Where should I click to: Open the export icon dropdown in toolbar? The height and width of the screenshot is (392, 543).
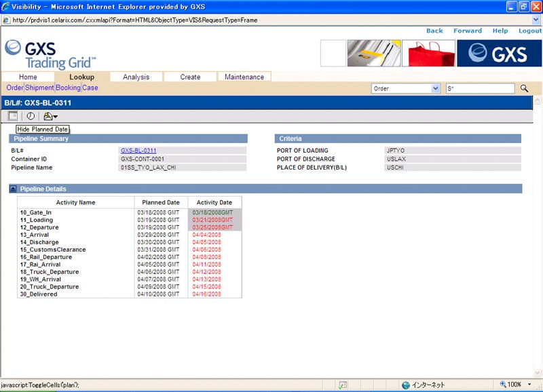click(50, 116)
